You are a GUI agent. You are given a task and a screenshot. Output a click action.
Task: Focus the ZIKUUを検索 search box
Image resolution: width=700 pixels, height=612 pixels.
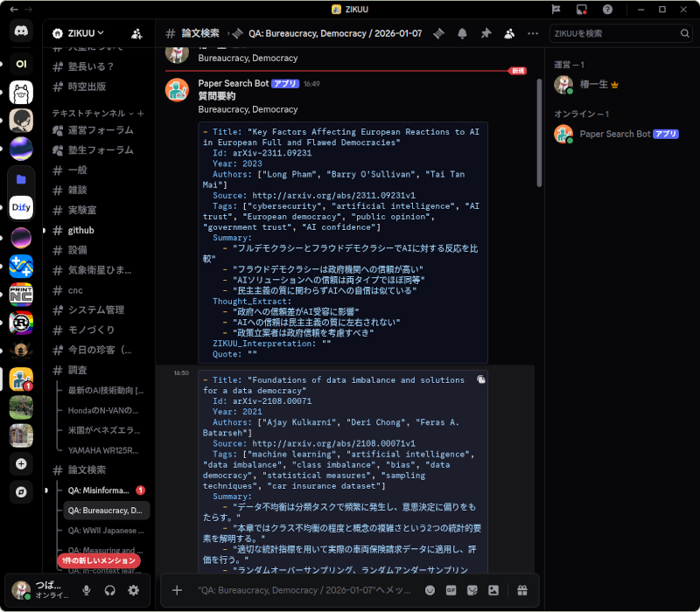click(614, 33)
